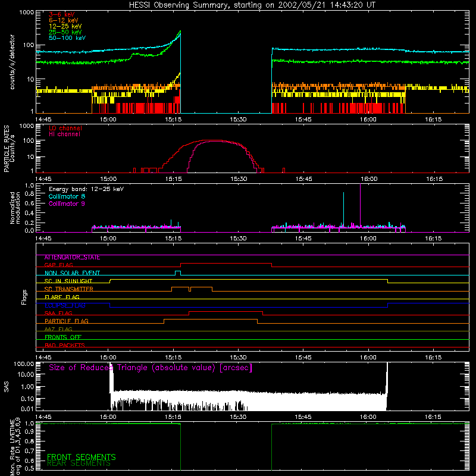Click the HESSI Observing Summary plot title
Image resolution: width=476 pixels, height=476 pixels.
[252, 5]
